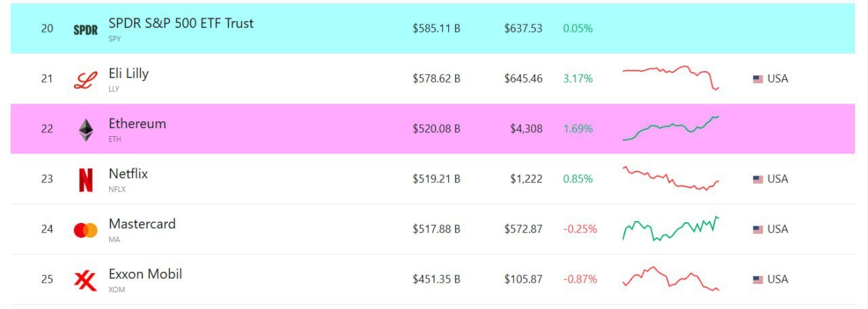This screenshot has width=868, height=309.
Task: Click the USA flag in Exxon Mobil row
Action: pyautogui.click(x=758, y=280)
